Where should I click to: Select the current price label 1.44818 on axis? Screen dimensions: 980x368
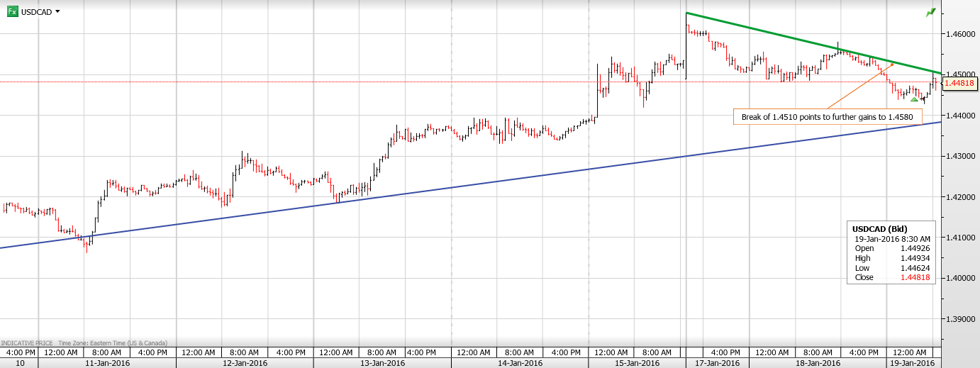[x=960, y=83]
